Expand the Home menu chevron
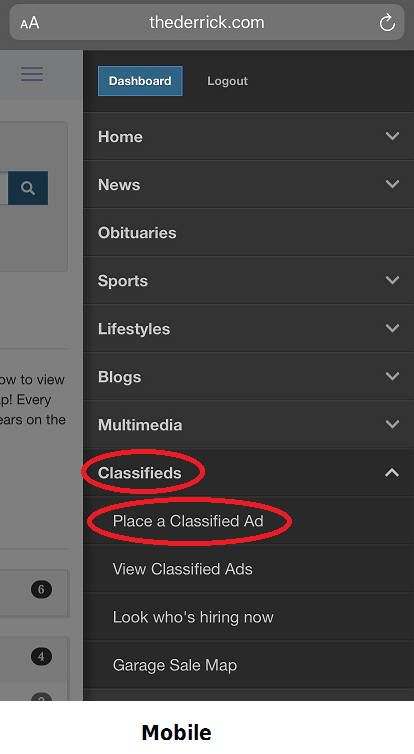414x754 pixels. pyautogui.click(x=392, y=136)
